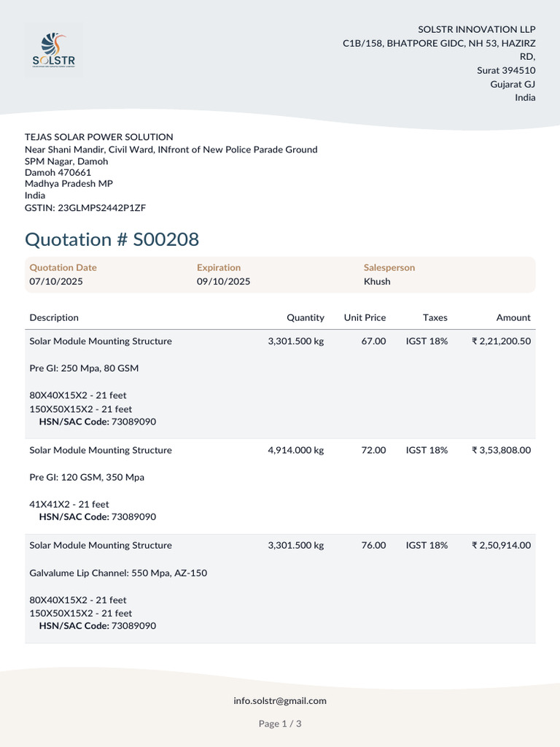Image resolution: width=560 pixels, height=747 pixels.
Task: Click the GSTIN number 23GLMPS2442P1ZF
Action: 102,207
